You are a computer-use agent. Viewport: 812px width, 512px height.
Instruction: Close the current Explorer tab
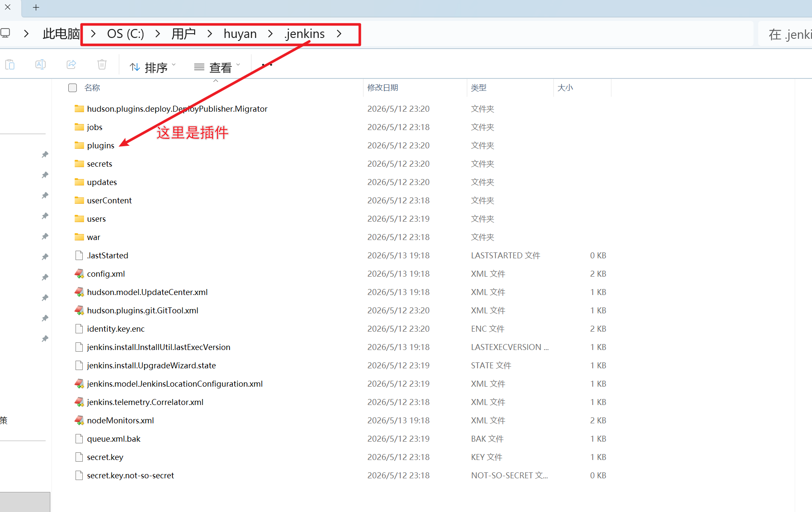point(8,8)
